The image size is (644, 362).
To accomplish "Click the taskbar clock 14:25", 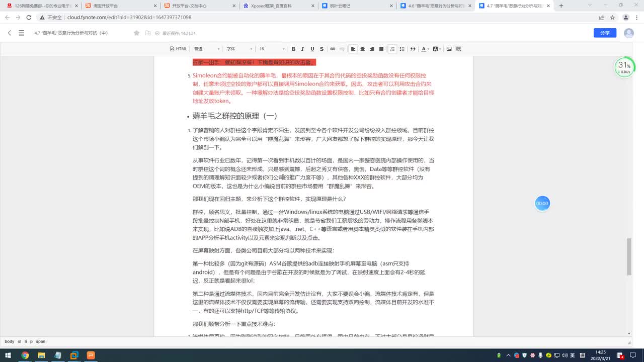I will tap(601, 355).
